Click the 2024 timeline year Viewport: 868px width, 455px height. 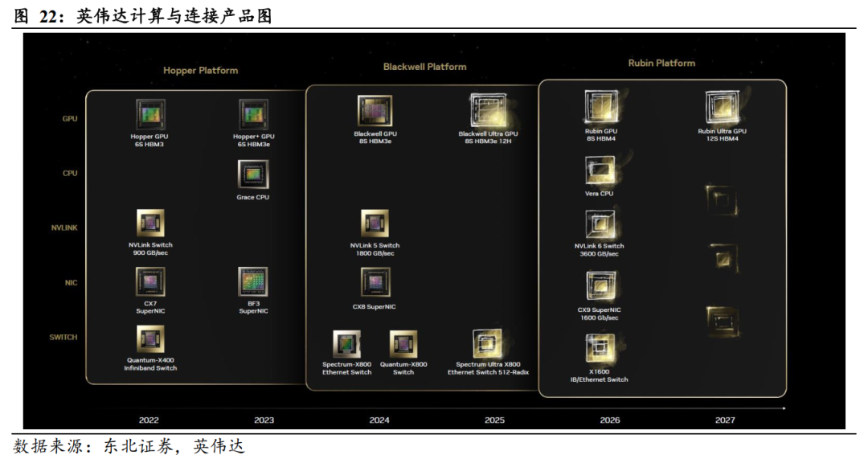[x=379, y=420]
